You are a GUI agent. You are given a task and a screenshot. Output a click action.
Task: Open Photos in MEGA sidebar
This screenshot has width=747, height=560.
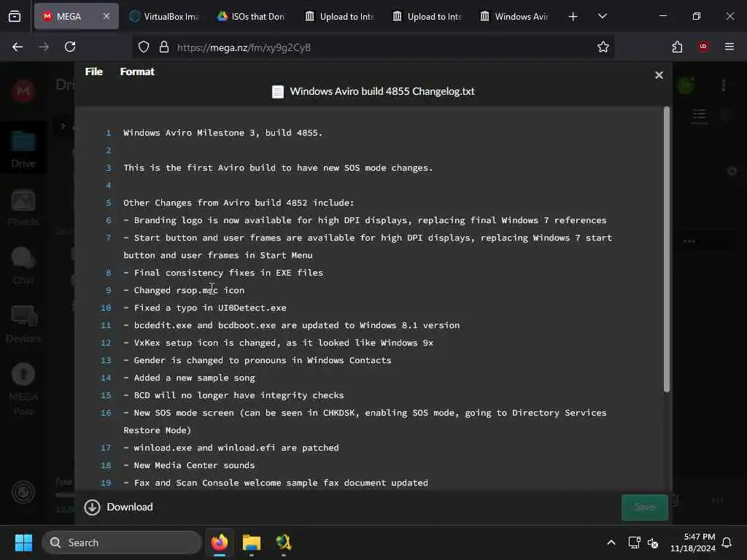pyautogui.click(x=23, y=208)
